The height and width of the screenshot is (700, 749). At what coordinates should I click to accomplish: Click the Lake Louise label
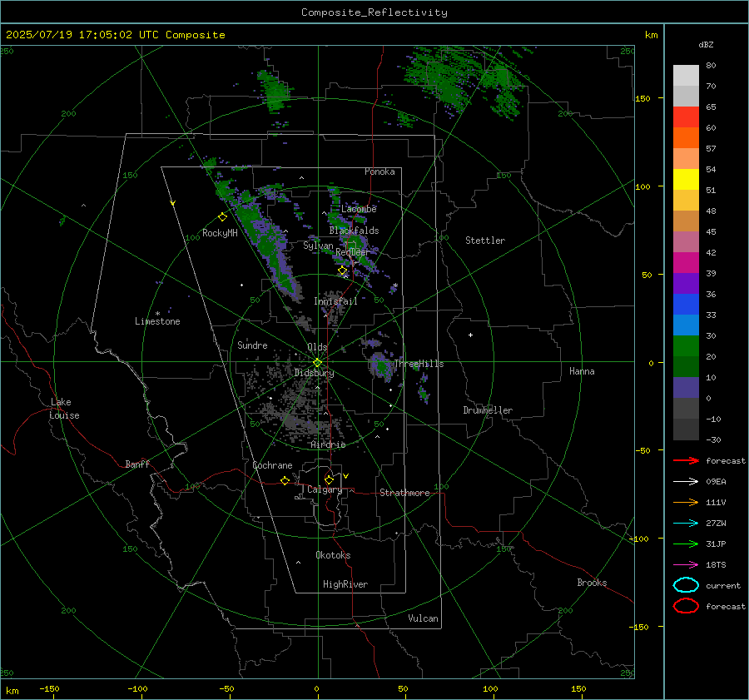tap(64, 409)
